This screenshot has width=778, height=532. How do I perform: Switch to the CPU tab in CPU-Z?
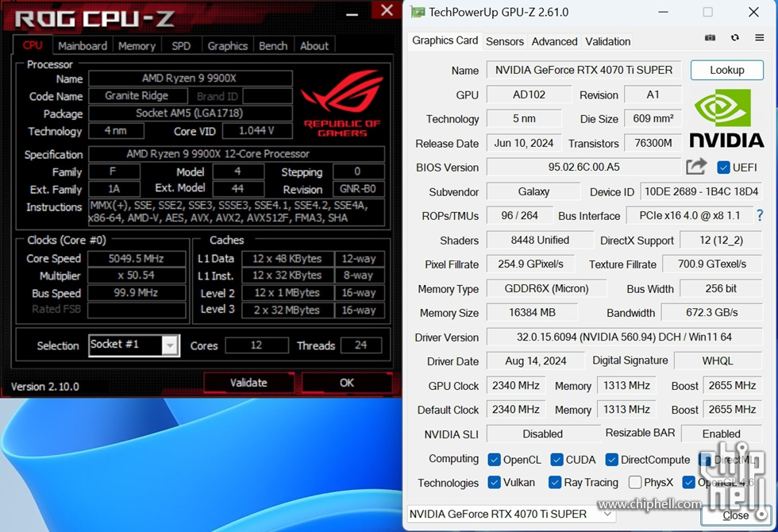[33, 45]
